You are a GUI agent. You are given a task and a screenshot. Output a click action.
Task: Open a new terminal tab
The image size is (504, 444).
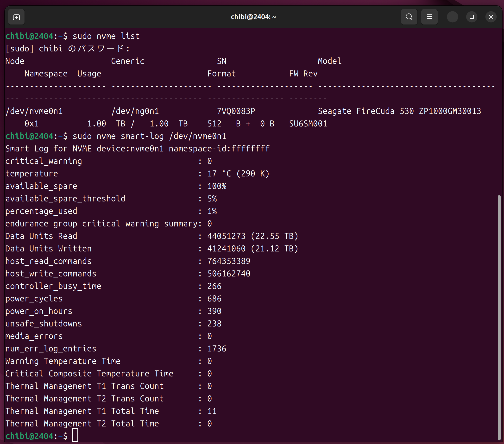click(x=16, y=17)
